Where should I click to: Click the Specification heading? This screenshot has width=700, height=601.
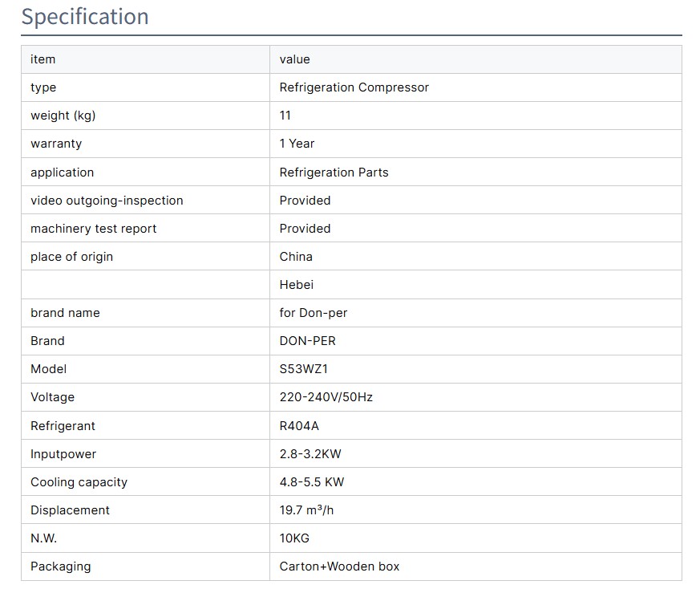coord(85,17)
